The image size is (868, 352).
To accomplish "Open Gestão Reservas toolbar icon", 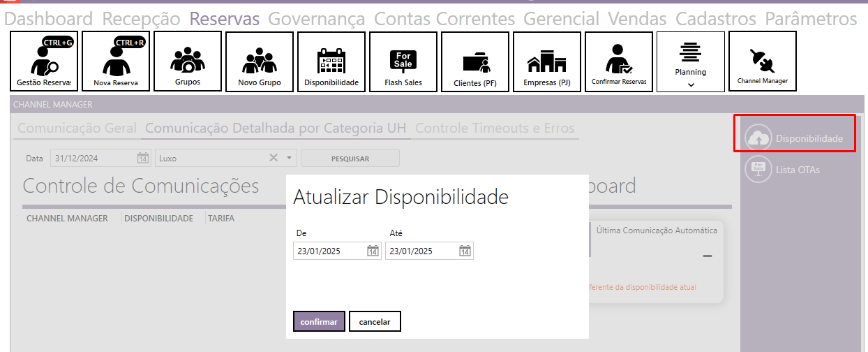I will [44, 61].
